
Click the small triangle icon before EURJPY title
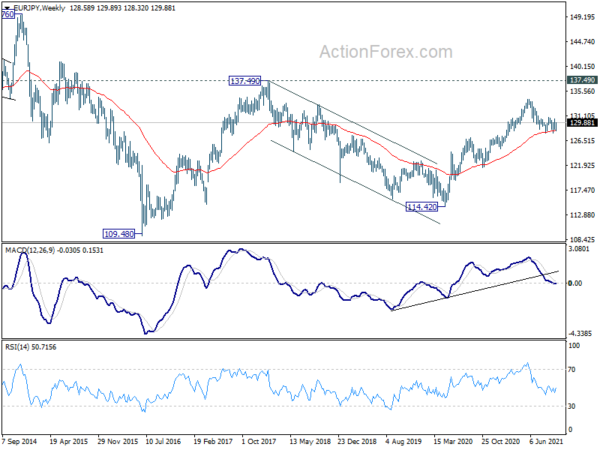tap(7, 8)
